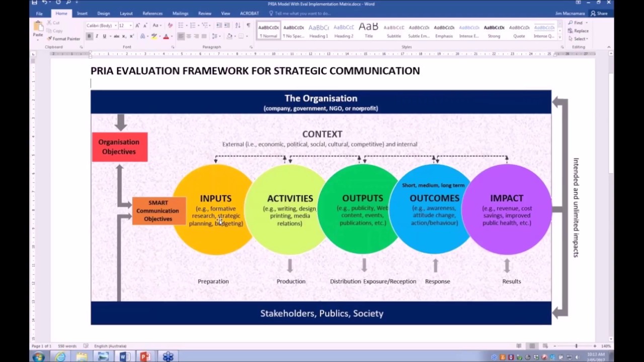Viewport: 644px width, 362px height.
Task: Open the Clipboard pane launcher
Action: [81, 47]
